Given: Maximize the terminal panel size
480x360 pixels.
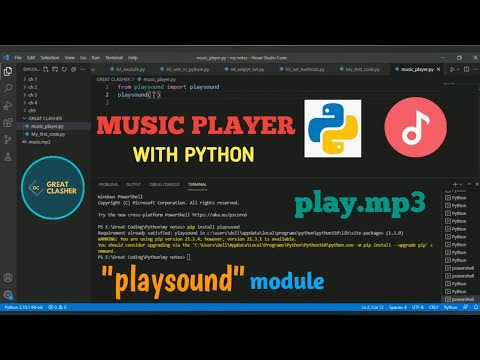Looking at the screenshot, I should [x=469, y=184].
